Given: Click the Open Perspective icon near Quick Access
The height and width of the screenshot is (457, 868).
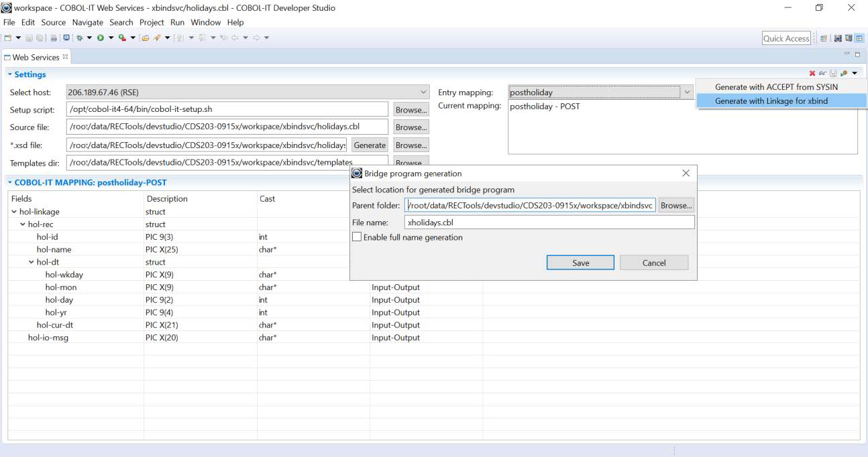Looking at the screenshot, I should click(x=824, y=38).
